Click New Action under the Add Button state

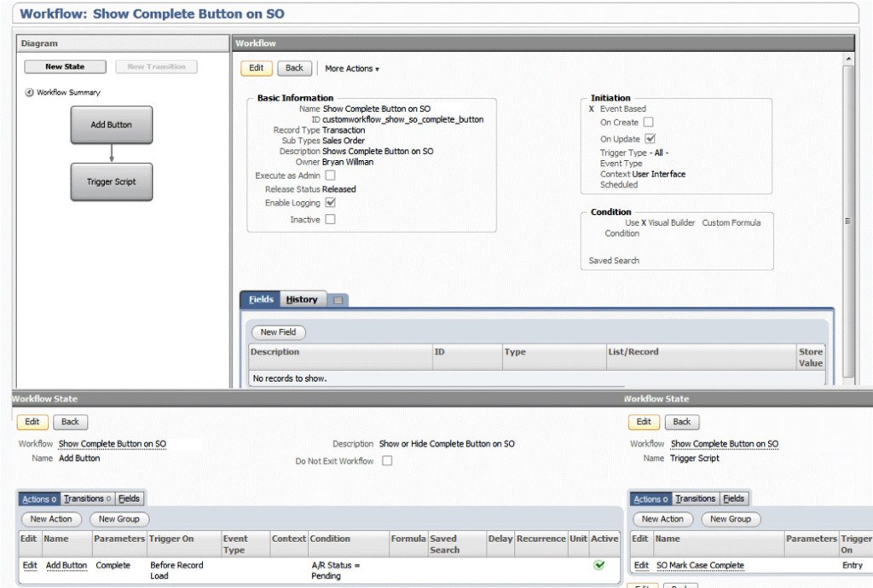pyautogui.click(x=50, y=519)
